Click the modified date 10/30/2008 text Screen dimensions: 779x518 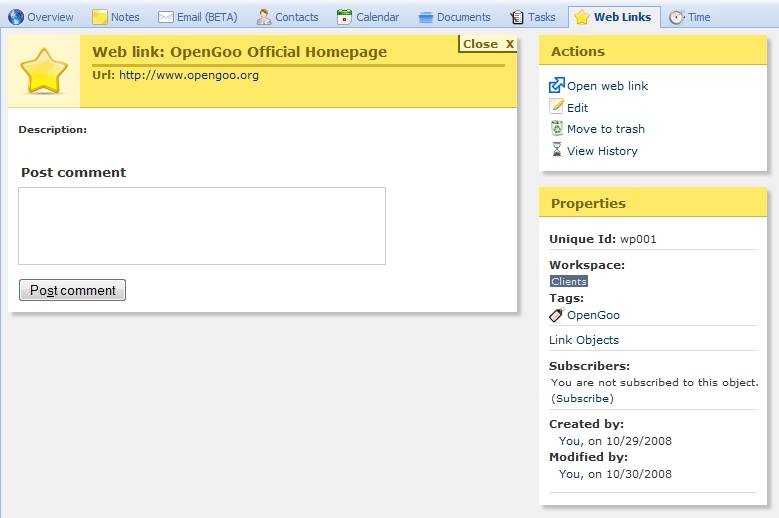click(x=639, y=474)
